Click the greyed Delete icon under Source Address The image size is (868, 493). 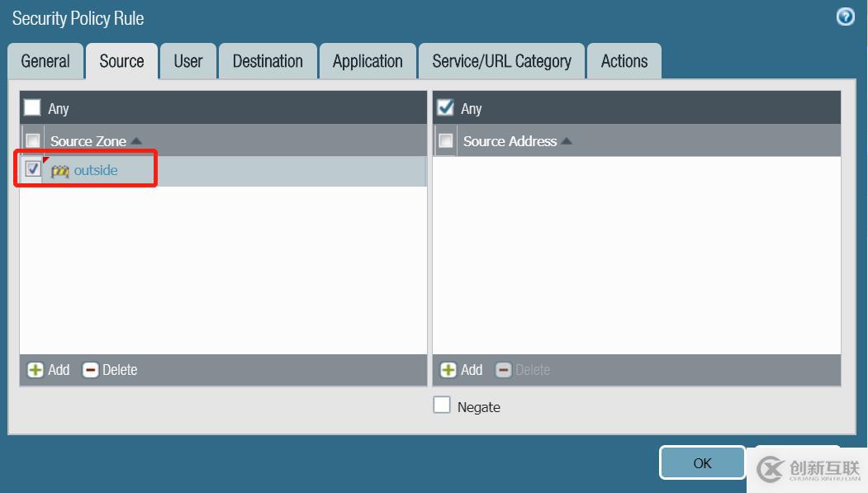tap(503, 370)
